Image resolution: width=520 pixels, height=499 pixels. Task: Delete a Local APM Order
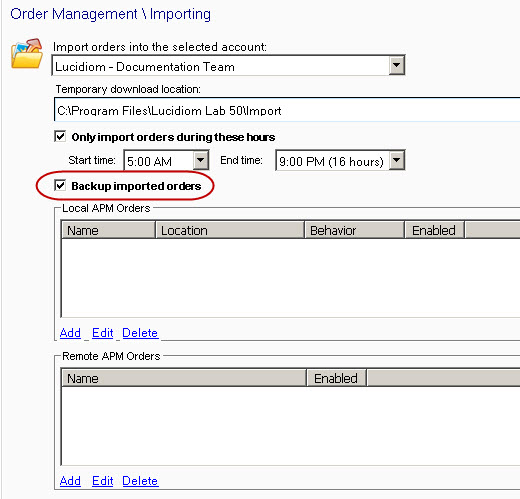[140, 333]
